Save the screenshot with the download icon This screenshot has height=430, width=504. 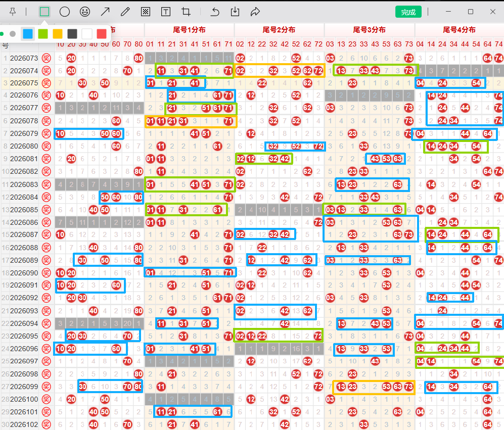click(235, 12)
